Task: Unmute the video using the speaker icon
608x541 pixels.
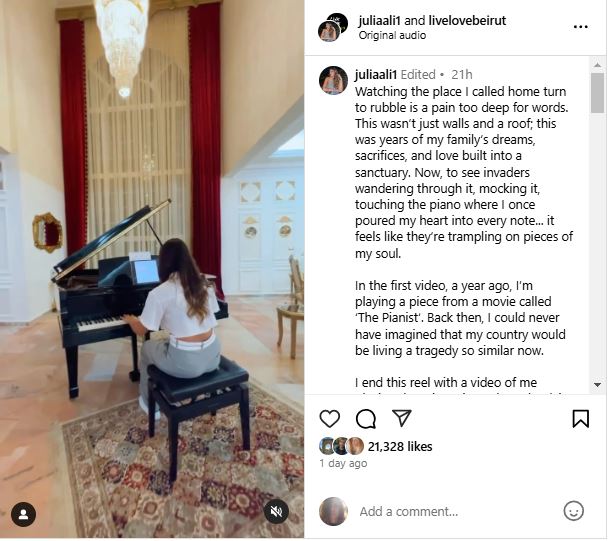Action: coord(276,512)
